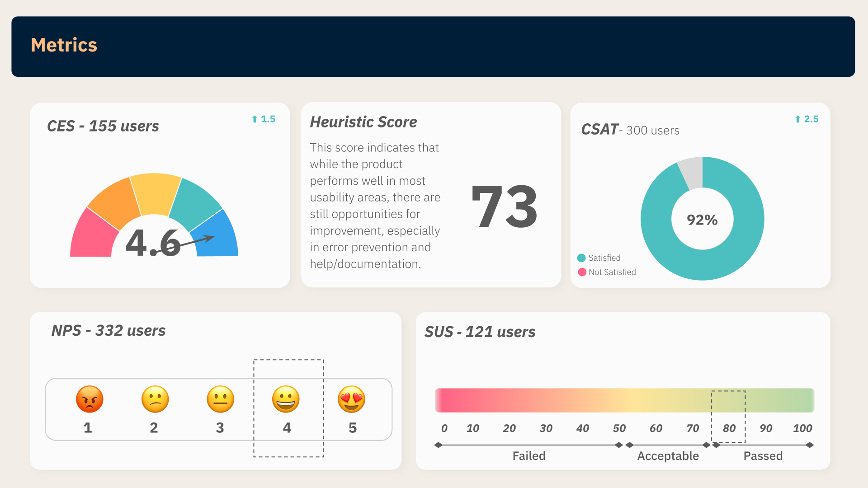
Task: Click the SUS - 121 users heading
Action: coord(480,332)
